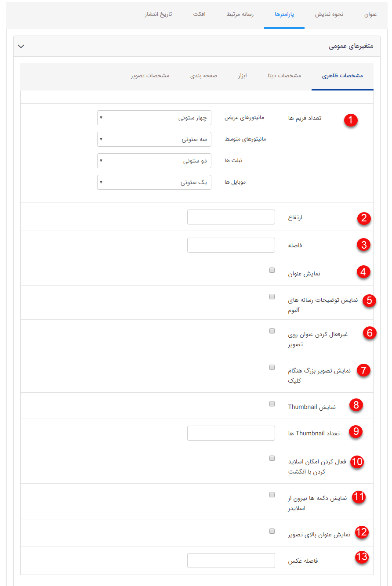Check نمایش توضیحات رسانه های آلبوم
Viewport: 392px width, 586px height.
click(x=272, y=297)
